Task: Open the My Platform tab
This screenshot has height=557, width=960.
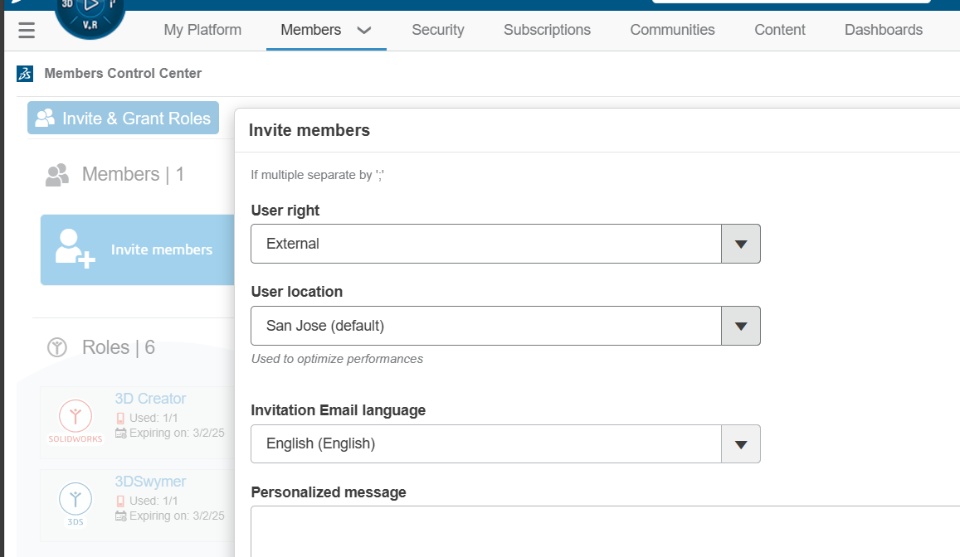Action: 202,30
